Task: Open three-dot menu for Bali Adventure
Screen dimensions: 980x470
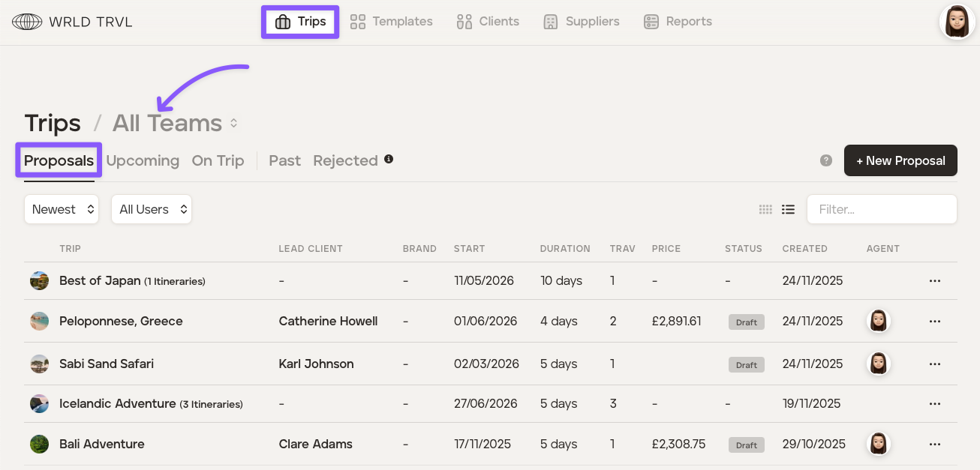Action: 934,445
